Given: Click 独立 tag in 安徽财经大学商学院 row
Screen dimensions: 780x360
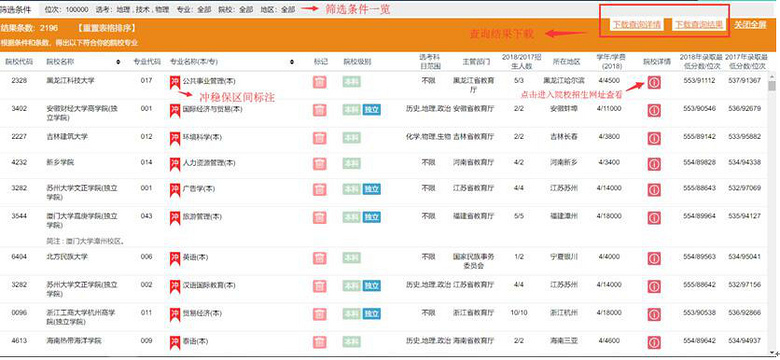Looking at the screenshot, I should [372, 110].
